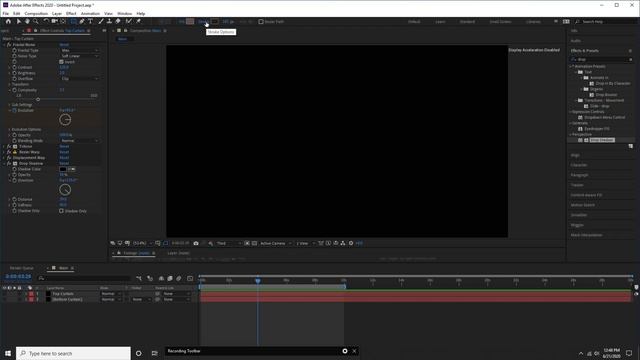Toggle the Bezier Path checkbox
The image size is (640, 360).
click(x=261, y=22)
